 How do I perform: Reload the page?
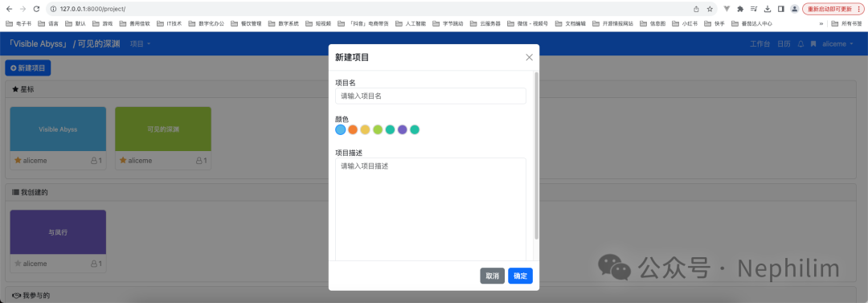[36, 9]
